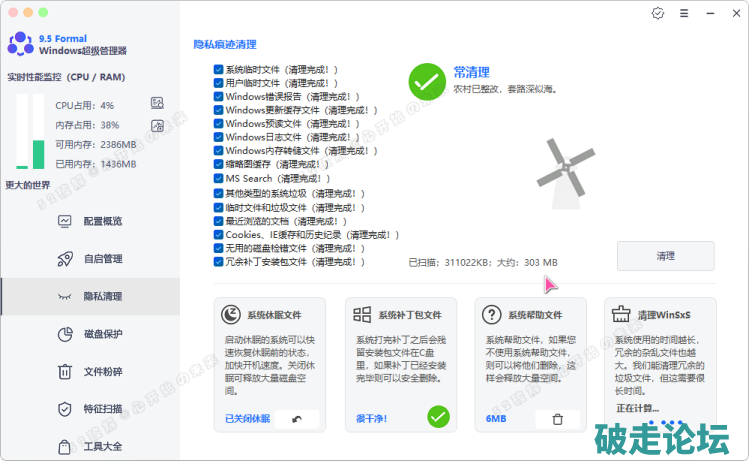Click the verified badge icon in title bar
Image resolution: width=749 pixels, height=461 pixels.
[x=657, y=14]
